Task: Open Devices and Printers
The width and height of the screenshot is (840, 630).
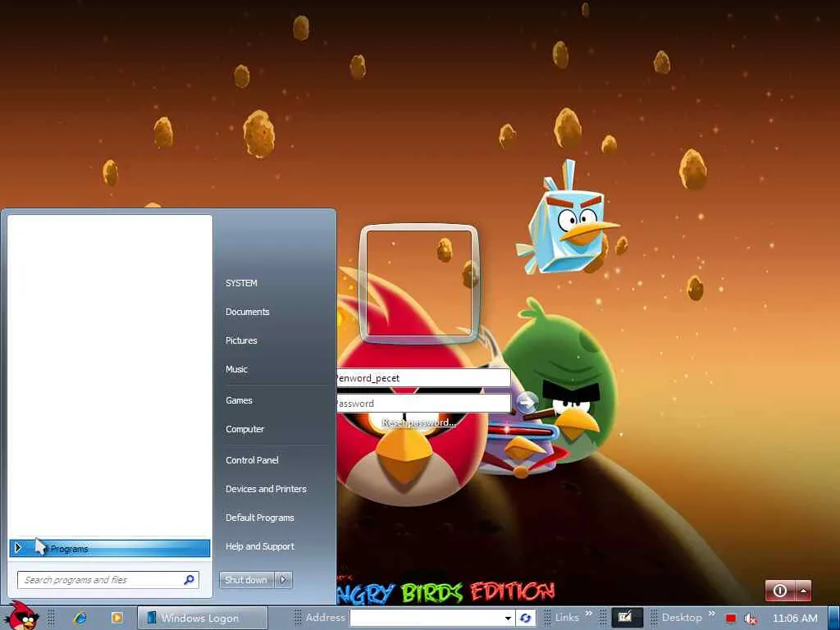Action: tap(266, 489)
